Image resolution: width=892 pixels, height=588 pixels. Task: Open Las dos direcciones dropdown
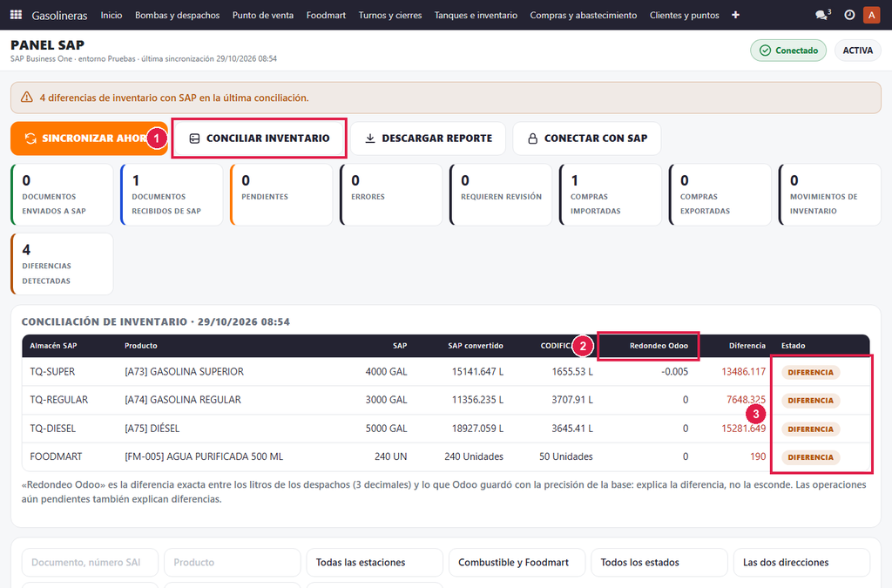801,563
